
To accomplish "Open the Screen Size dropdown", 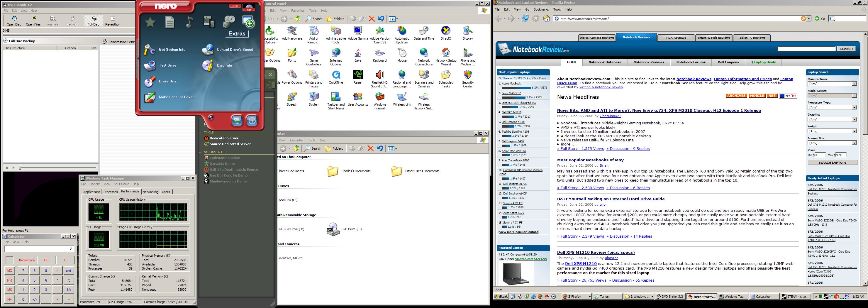I will coord(854,143).
